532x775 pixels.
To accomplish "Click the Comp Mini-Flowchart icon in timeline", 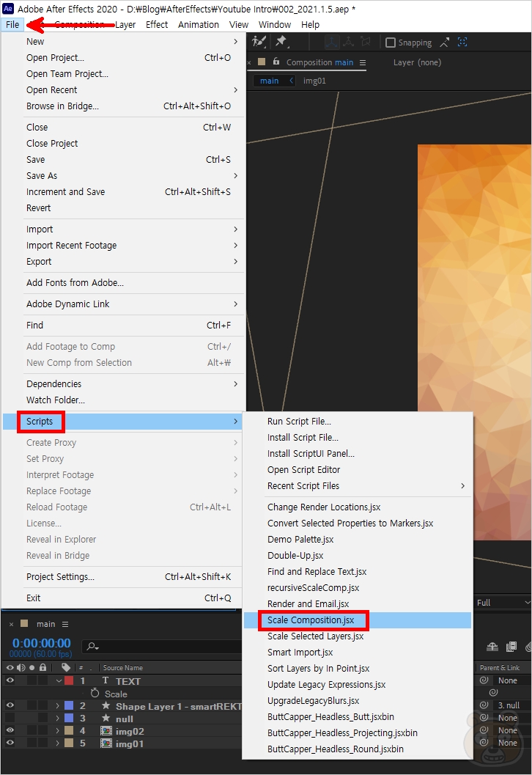I will (x=492, y=647).
